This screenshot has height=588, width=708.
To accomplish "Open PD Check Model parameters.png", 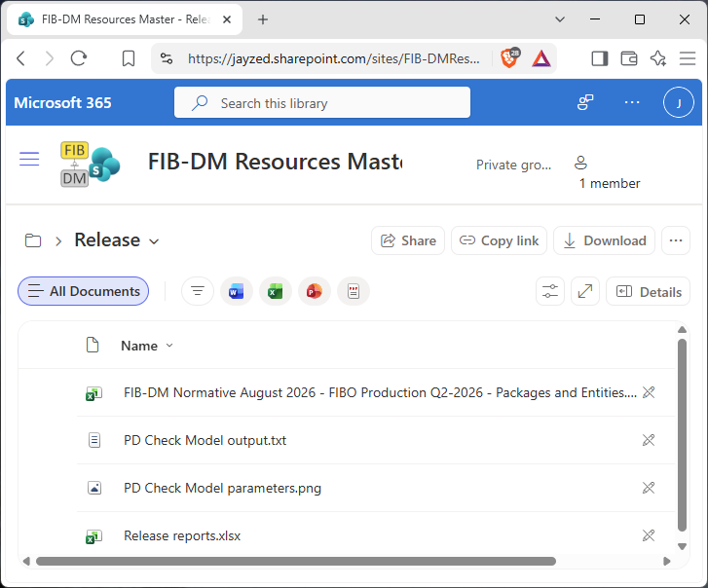I will tap(223, 489).
